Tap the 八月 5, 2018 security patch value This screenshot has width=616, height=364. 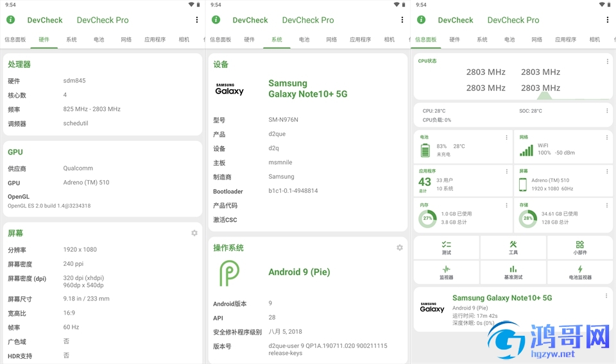tap(285, 331)
